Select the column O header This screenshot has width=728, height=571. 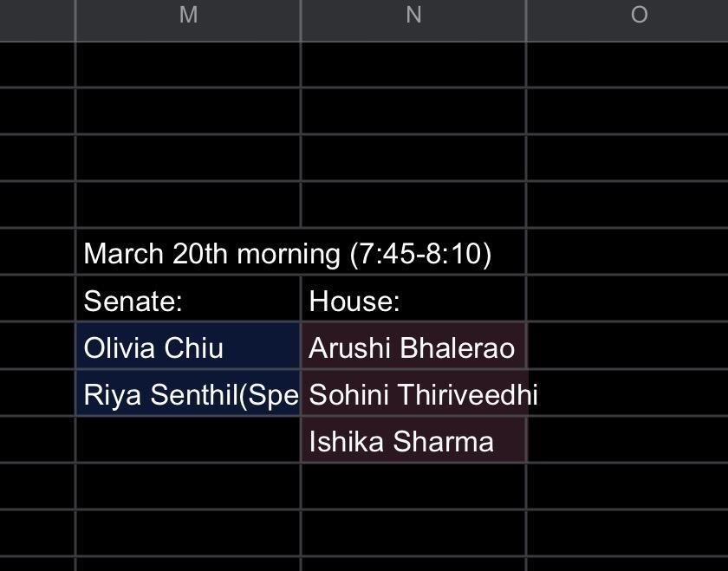coord(639,15)
